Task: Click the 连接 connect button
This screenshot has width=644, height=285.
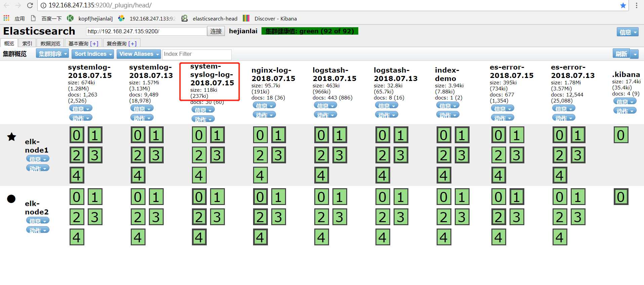Action: (x=216, y=31)
